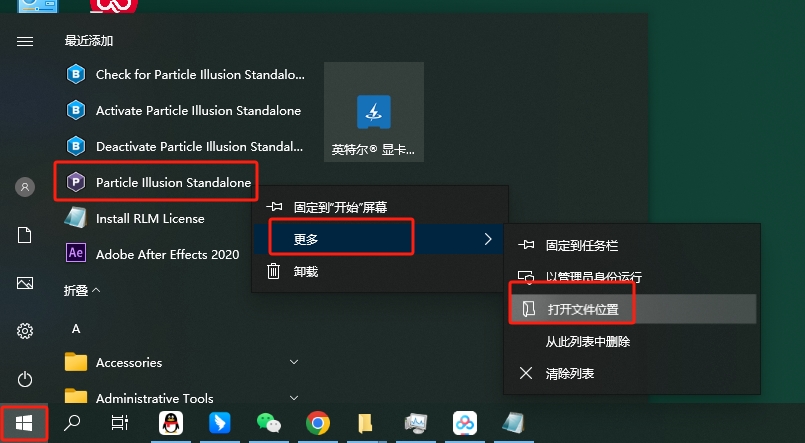Open Check for Particle Illusion Standalone entry
Viewport: 805px width, 443px height.
(185, 74)
